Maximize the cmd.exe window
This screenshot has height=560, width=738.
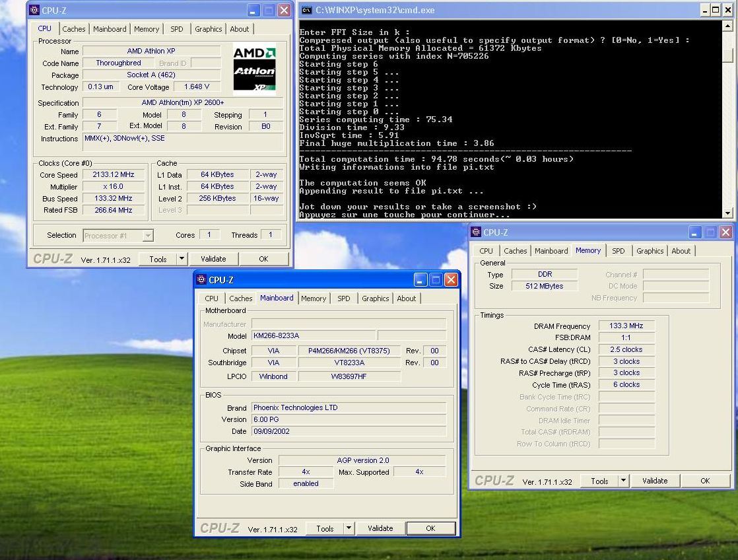point(716,10)
